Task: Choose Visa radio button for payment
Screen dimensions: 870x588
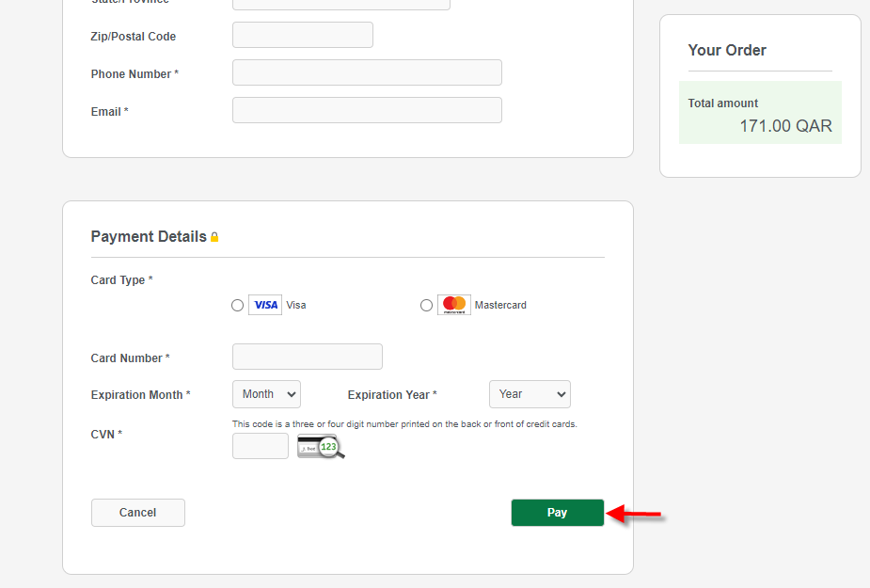Action: coord(237,304)
